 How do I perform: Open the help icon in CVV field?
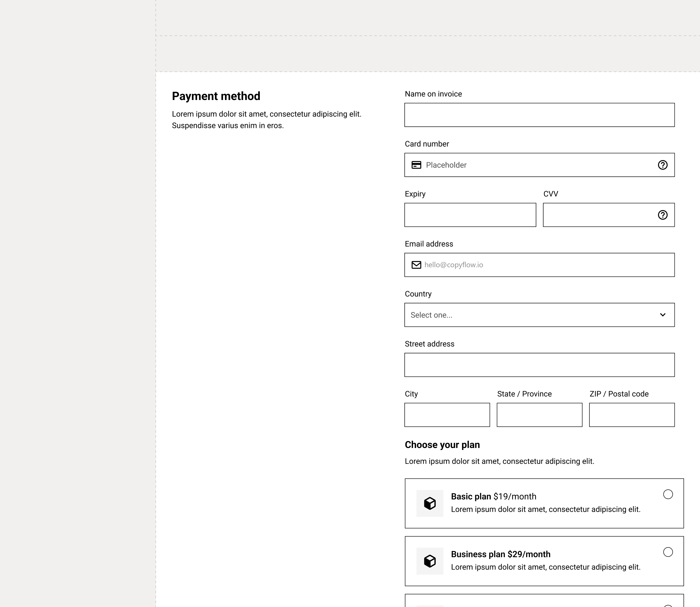point(662,215)
